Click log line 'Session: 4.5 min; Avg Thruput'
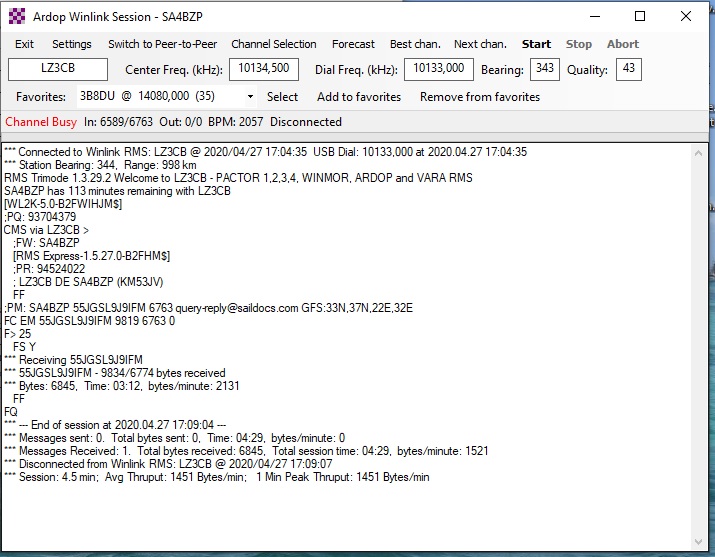The height and width of the screenshot is (557, 715). pos(217,477)
